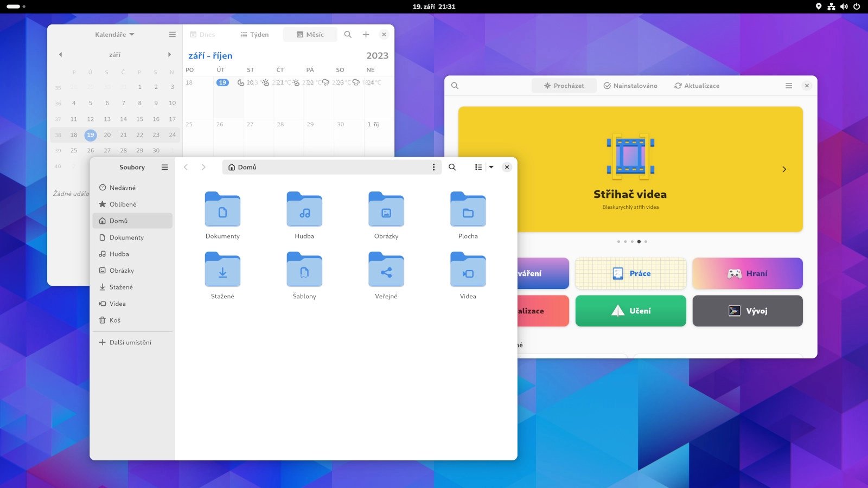Image resolution: width=868 pixels, height=488 pixels.
Task: Select day 26 in the month grid
Action: 228,138
